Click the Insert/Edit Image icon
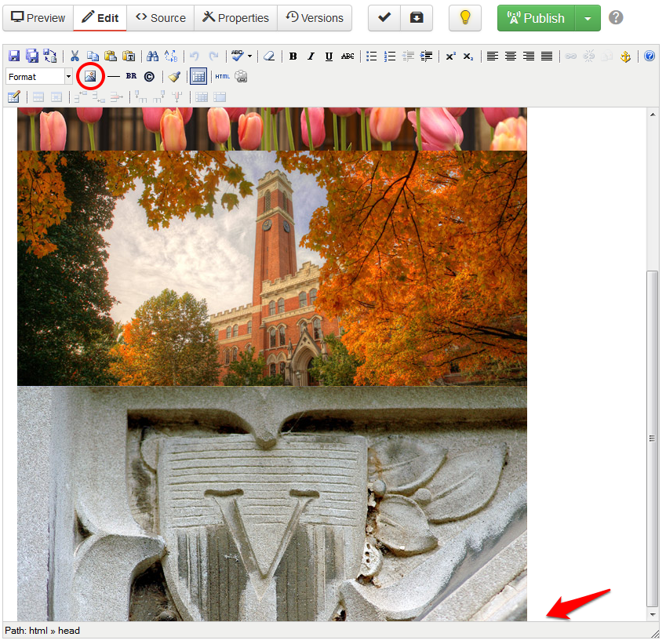The image size is (666, 644). [x=90, y=77]
